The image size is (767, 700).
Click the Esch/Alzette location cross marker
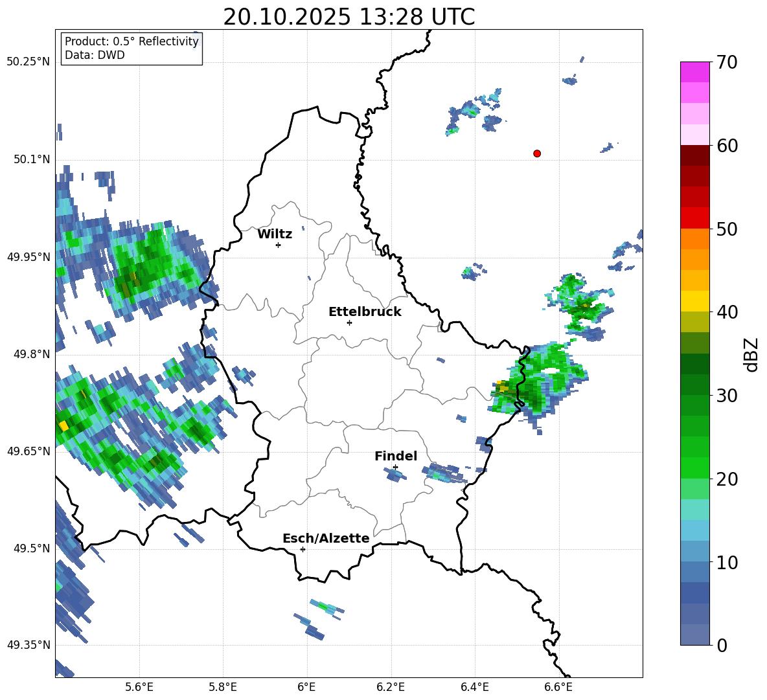tap(303, 549)
